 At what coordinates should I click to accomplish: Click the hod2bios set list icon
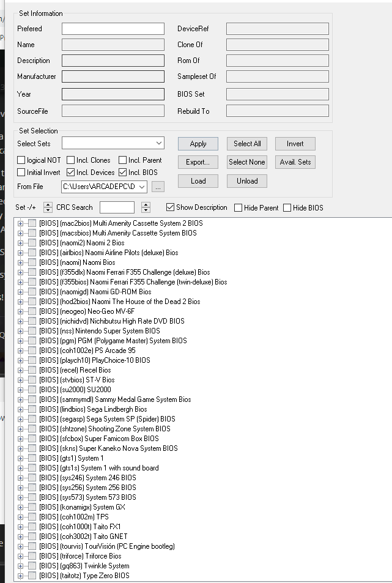point(32,302)
